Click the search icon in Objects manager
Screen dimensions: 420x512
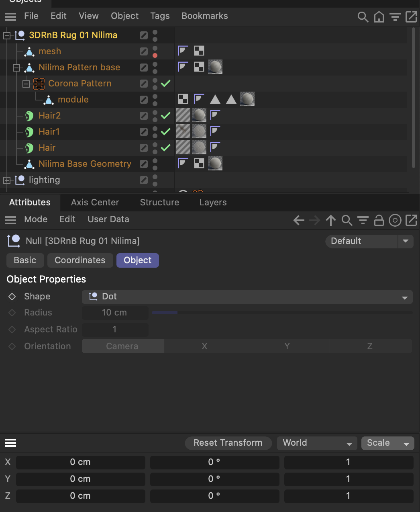pos(363,17)
